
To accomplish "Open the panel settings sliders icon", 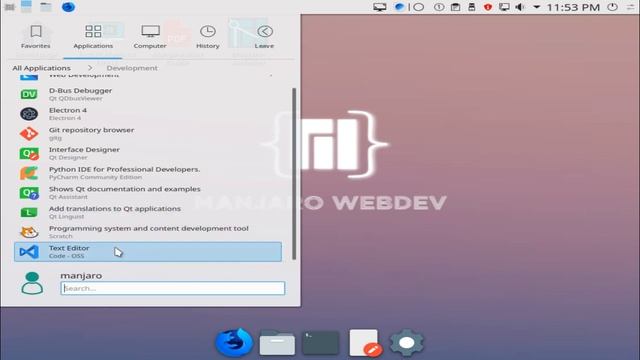I will tap(631, 7).
